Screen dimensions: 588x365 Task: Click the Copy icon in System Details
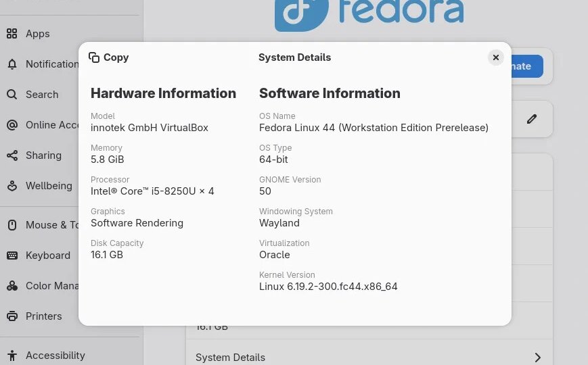click(94, 57)
